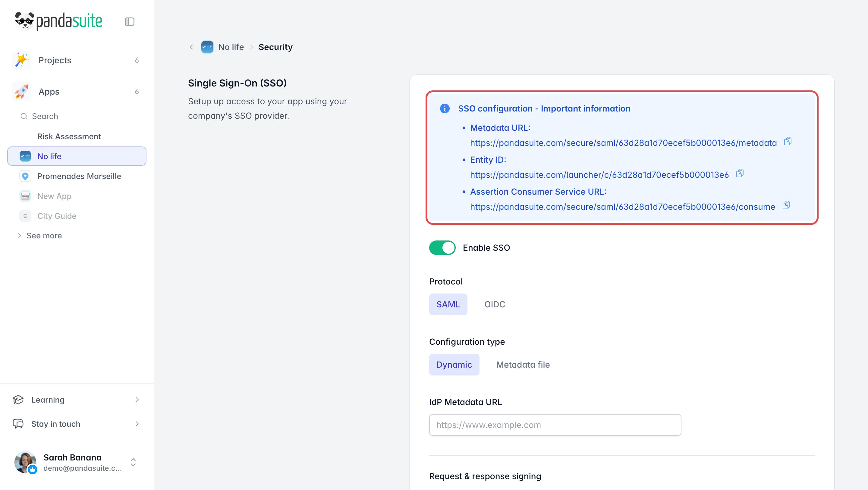Click the Promenades Marseille map pin icon
This screenshot has width=868, height=490.
click(25, 176)
